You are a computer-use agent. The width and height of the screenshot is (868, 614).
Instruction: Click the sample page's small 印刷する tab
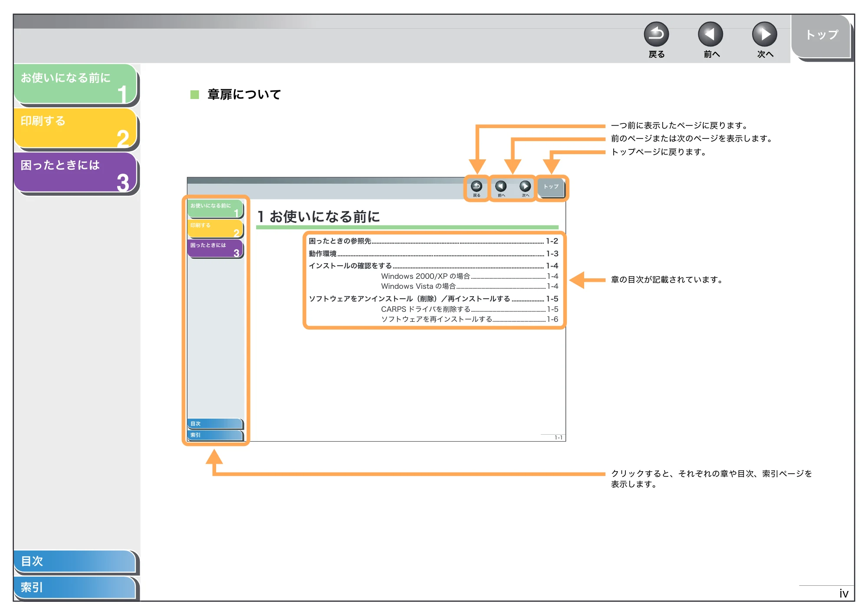(x=215, y=228)
